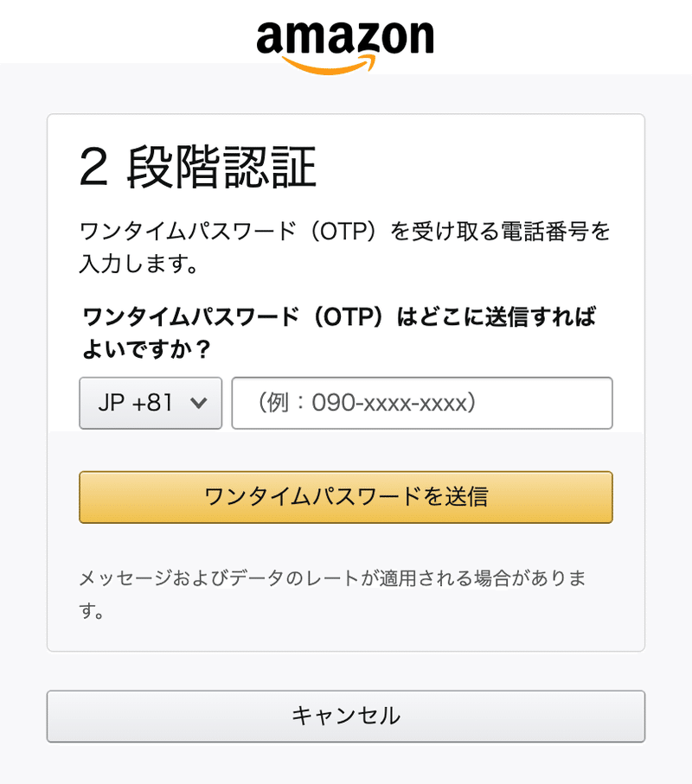The height and width of the screenshot is (784, 692).
Task: Select the JP text in country selector
Action: coord(111,403)
